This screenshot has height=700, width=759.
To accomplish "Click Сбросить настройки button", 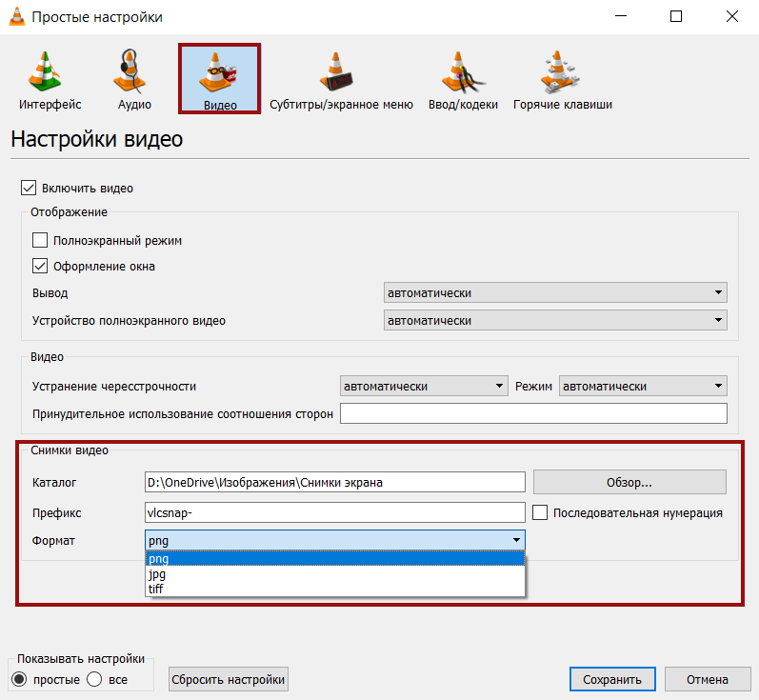I will click(x=229, y=679).
